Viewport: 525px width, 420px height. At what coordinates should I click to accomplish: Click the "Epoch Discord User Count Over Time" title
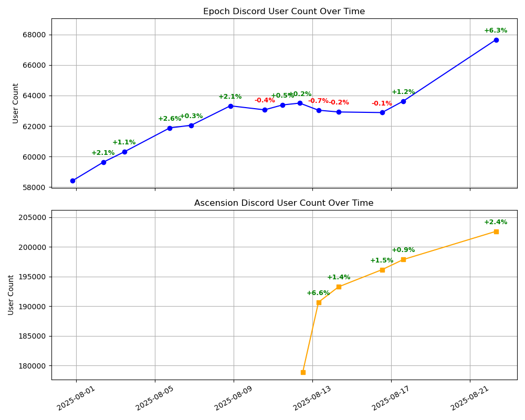284,12
